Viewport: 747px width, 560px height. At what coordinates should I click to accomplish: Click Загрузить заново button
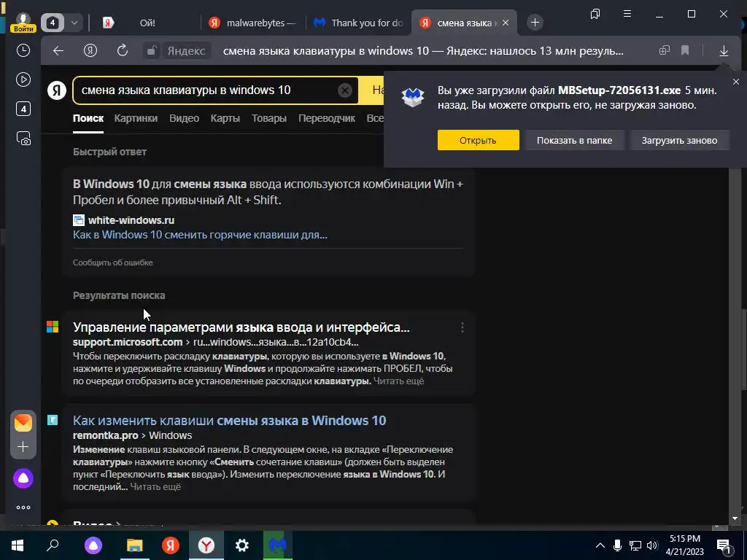pyautogui.click(x=679, y=141)
